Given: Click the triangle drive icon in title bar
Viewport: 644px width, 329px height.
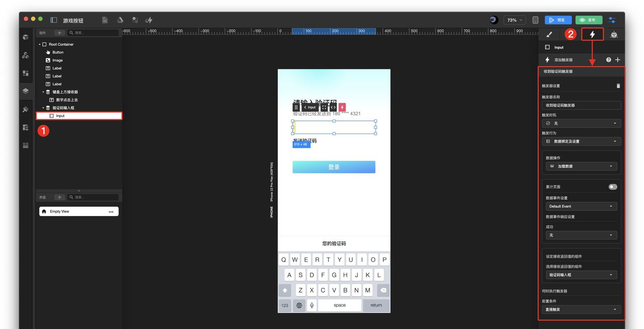Looking at the screenshot, I should pos(120,20).
